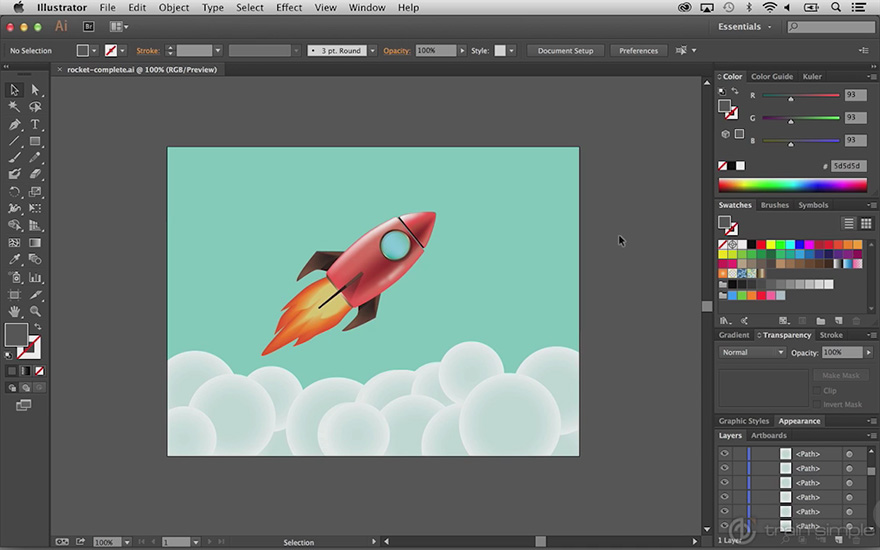Show swatches in thumbnail grid view

pos(866,223)
